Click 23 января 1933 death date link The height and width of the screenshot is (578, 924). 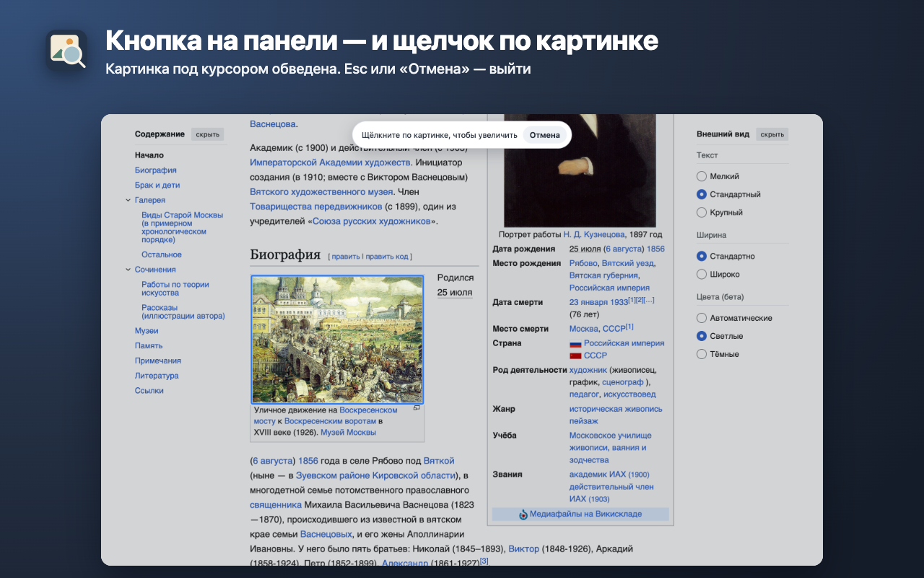click(x=598, y=303)
